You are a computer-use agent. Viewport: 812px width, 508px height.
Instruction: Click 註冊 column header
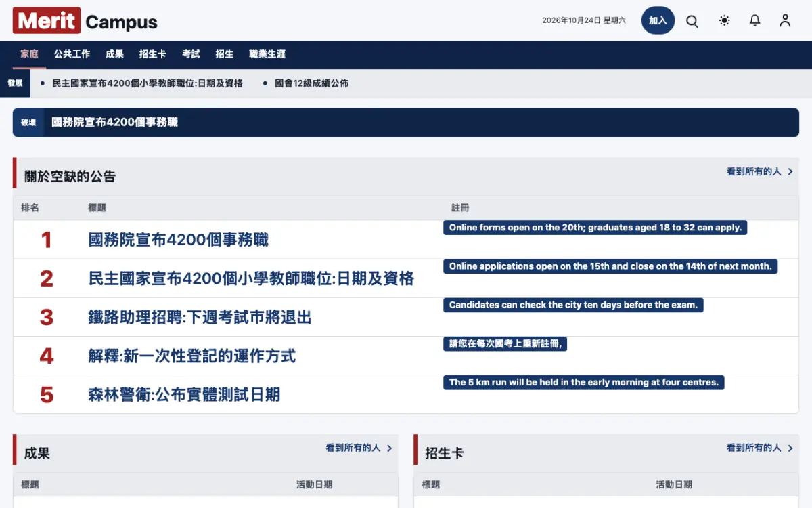coord(460,208)
